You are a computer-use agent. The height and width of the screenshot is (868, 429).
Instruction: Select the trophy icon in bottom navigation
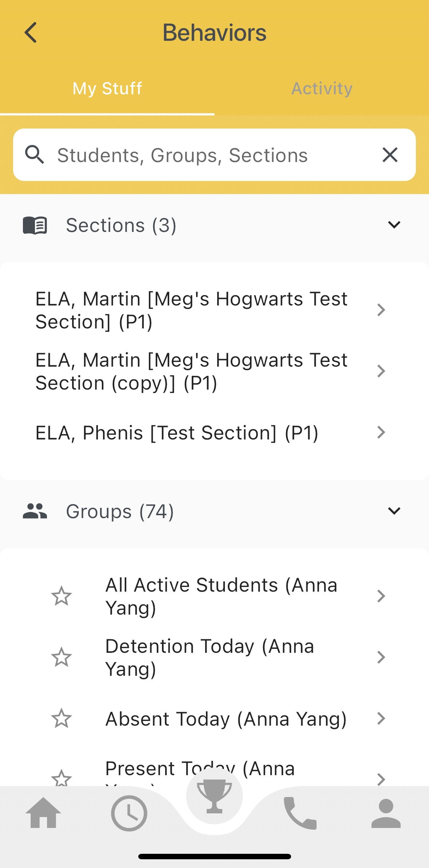pyautogui.click(x=214, y=796)
